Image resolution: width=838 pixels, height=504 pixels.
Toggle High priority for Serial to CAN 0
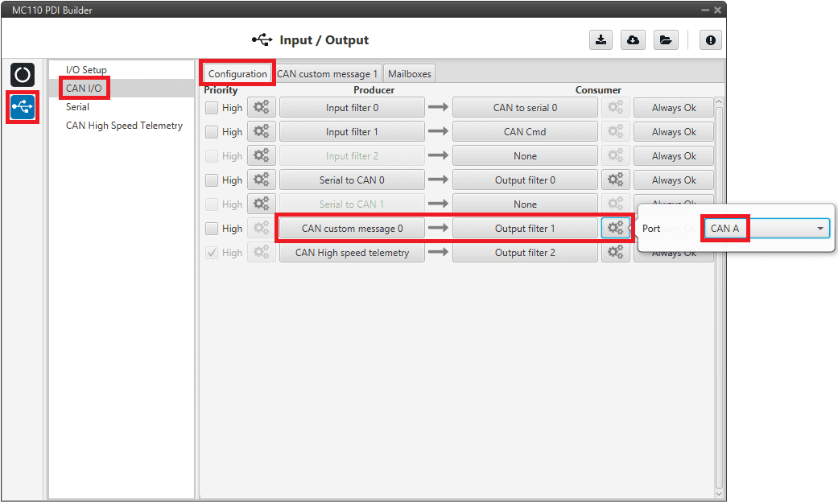[212, 180]
